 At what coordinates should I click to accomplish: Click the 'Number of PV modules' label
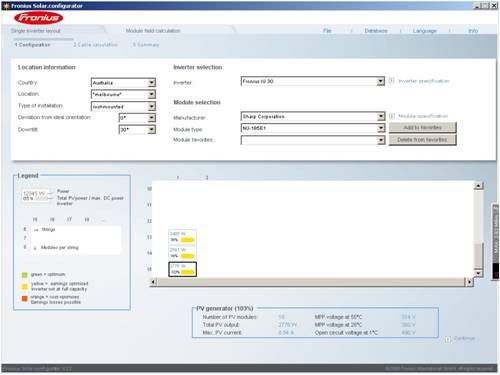point(230,317)
